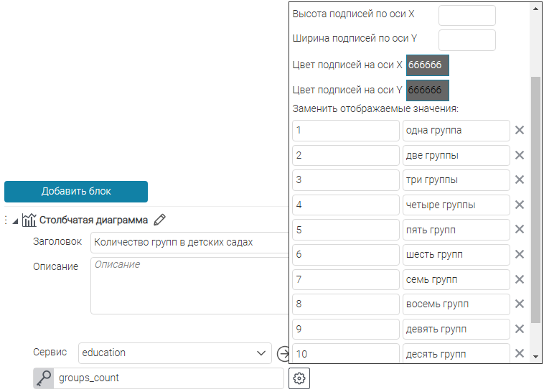Click the drag handle dots left of chart block
Screen dimensions: 544x392
point(6,220)
